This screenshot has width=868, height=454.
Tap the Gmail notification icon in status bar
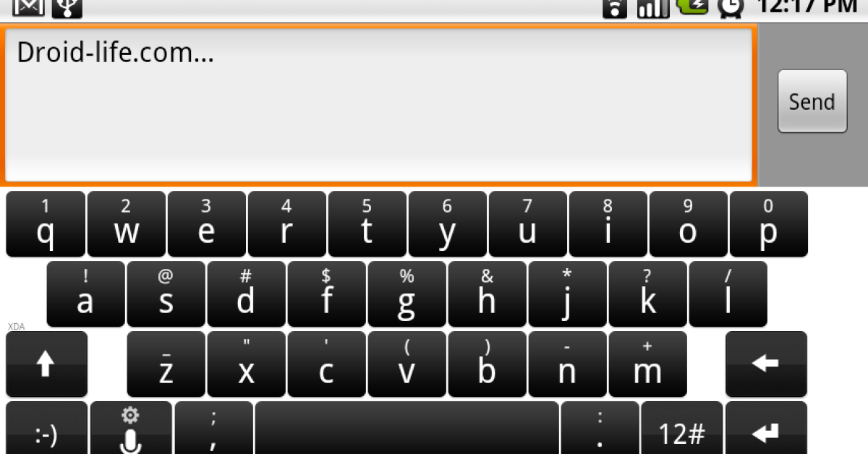pos(29,8)
